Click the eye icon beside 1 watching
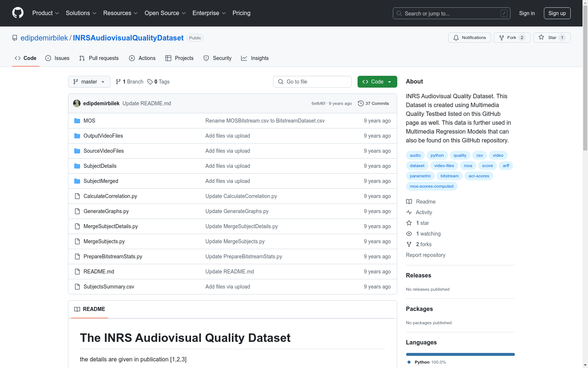 click(x=409, y=234)
